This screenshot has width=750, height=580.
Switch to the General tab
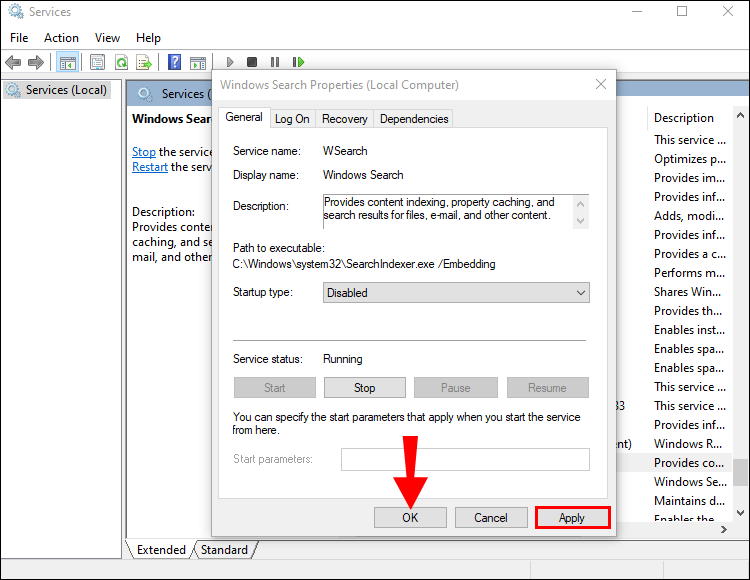click(244, 117)
